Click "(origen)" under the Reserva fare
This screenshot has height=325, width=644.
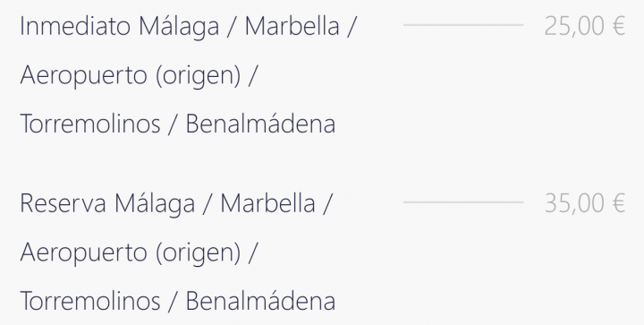click(198, 253)
